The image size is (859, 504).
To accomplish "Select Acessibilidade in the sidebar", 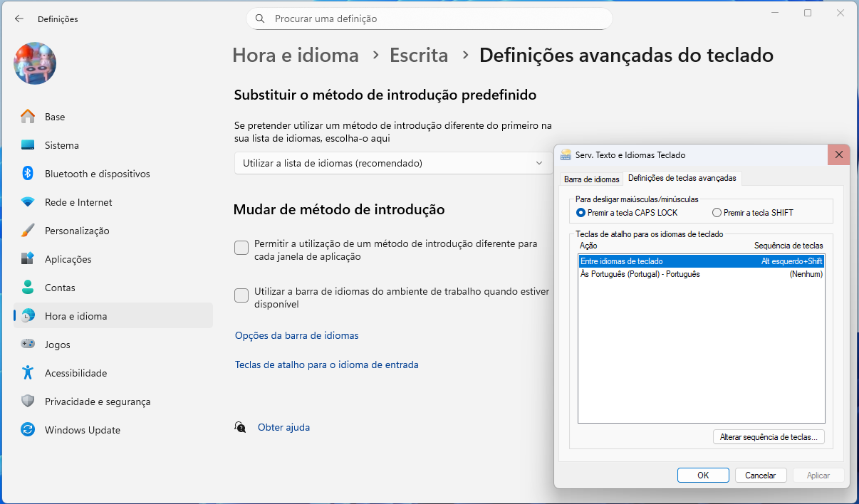I will coord(76,373).
